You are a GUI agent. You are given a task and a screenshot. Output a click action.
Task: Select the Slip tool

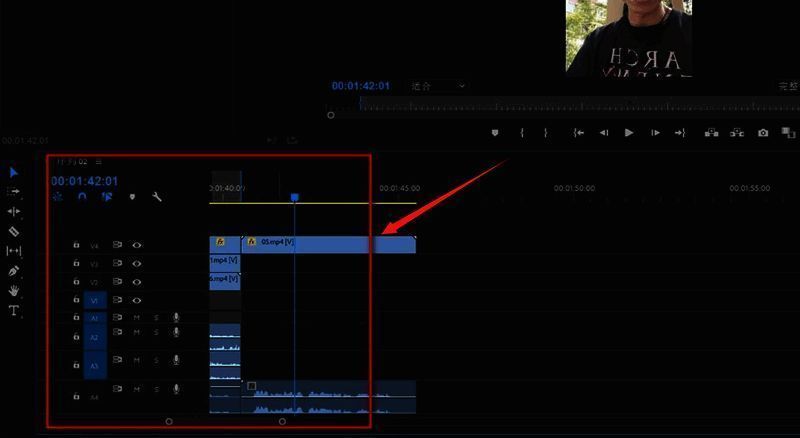click(x=14, y=251)
